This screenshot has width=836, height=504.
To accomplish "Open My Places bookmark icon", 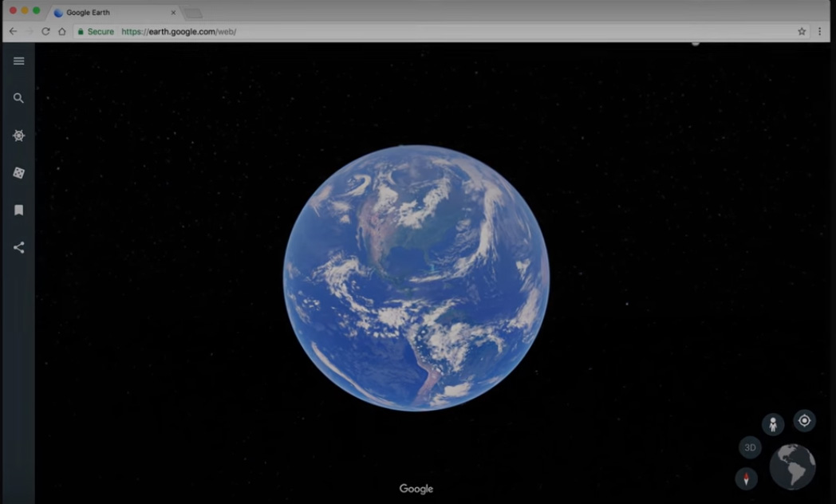I will coord(18,211).
